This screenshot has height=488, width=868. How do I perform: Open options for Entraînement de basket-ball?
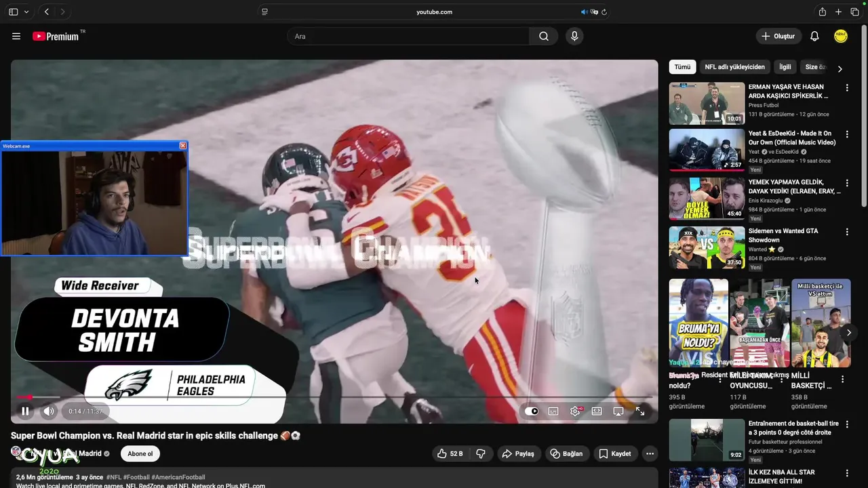[847, 424]
